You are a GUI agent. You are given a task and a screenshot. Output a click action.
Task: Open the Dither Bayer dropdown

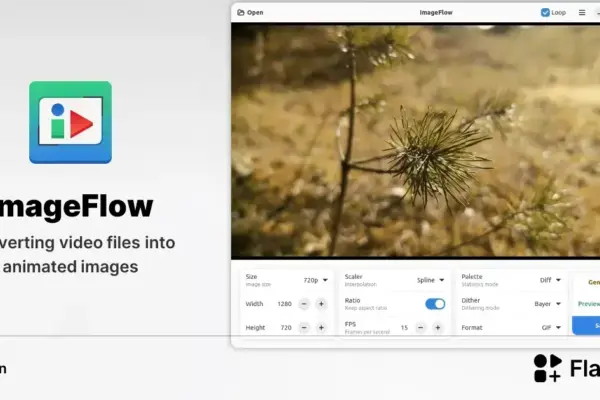(x=548, y=304)
